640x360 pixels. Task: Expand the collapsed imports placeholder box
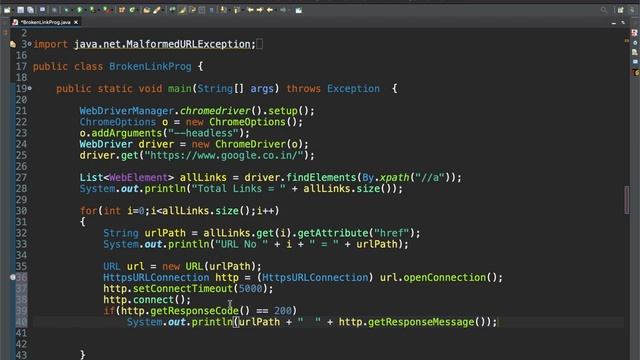point(260,44)
